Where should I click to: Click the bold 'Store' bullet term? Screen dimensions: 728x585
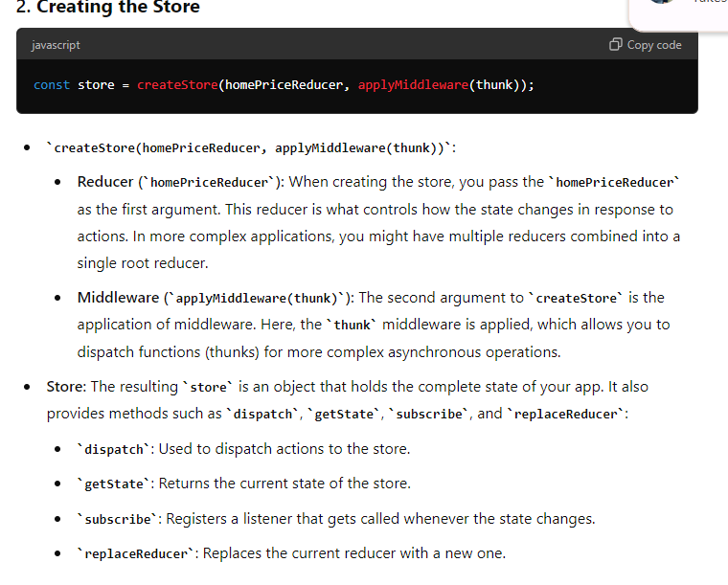pos(64,387)
